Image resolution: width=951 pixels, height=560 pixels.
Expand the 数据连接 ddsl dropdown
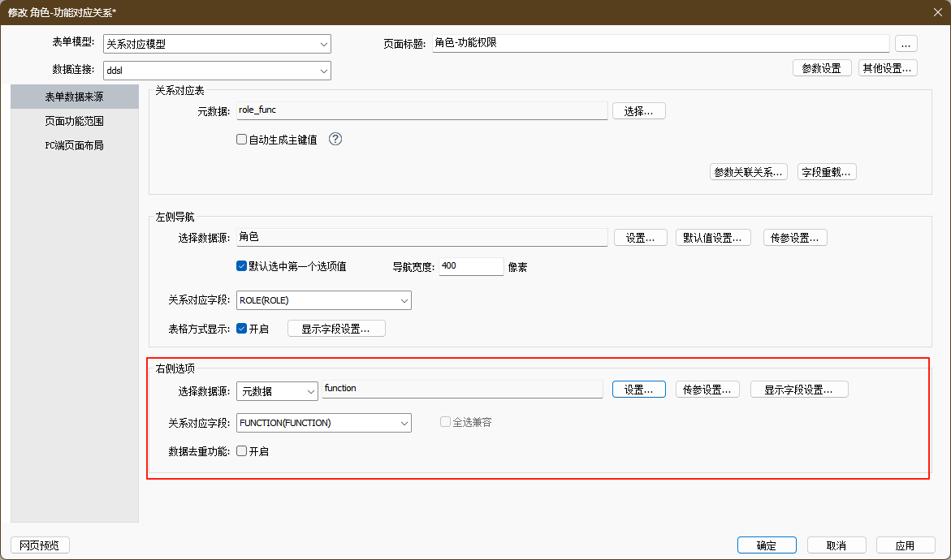pyautogui.click(x=217, y=71)
